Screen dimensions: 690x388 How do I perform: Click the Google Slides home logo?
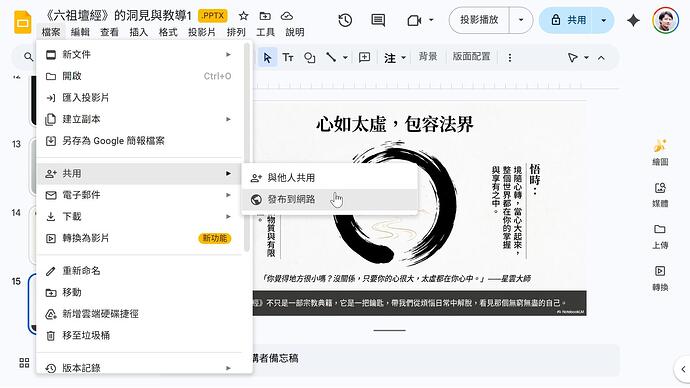(x=22, y=22)
